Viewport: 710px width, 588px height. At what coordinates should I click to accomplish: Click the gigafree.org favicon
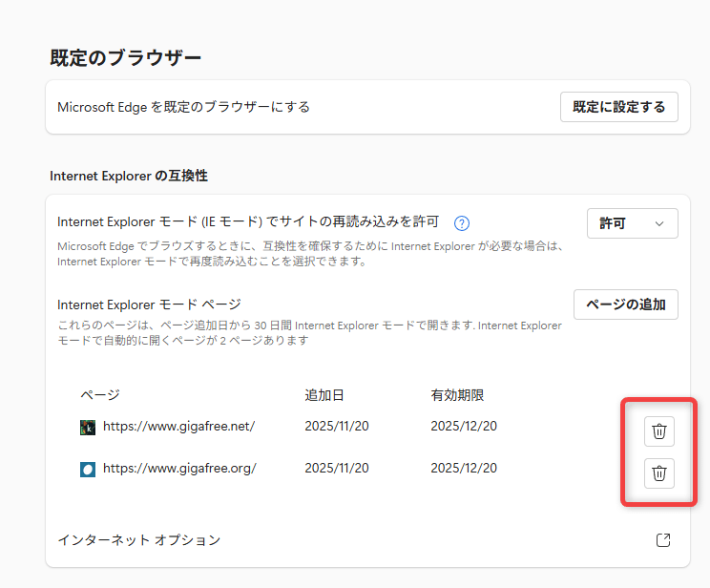coord(88,469)
